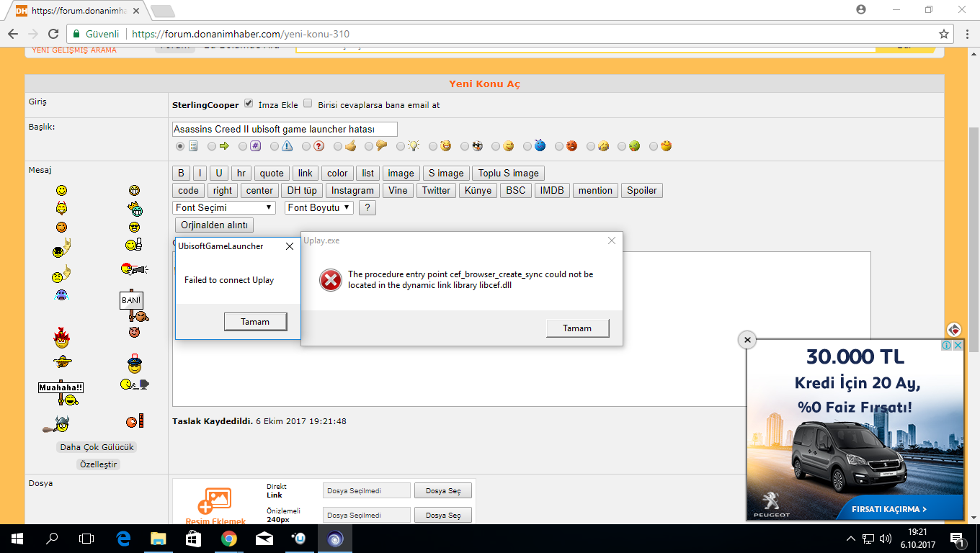Reload the page with the refresh icon
The height and width of the screenshot is (553, 980).
coord(53,34)
